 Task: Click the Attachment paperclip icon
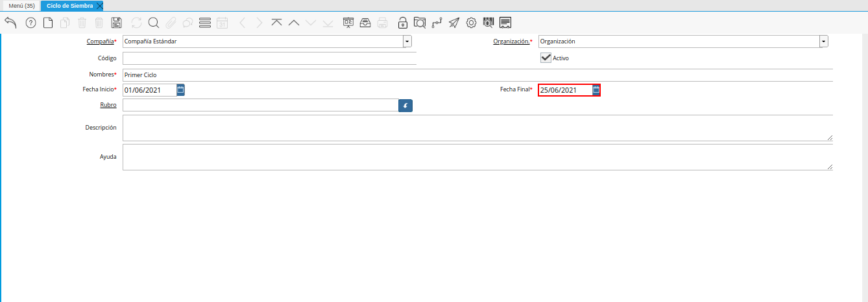(x=171, y=23)
